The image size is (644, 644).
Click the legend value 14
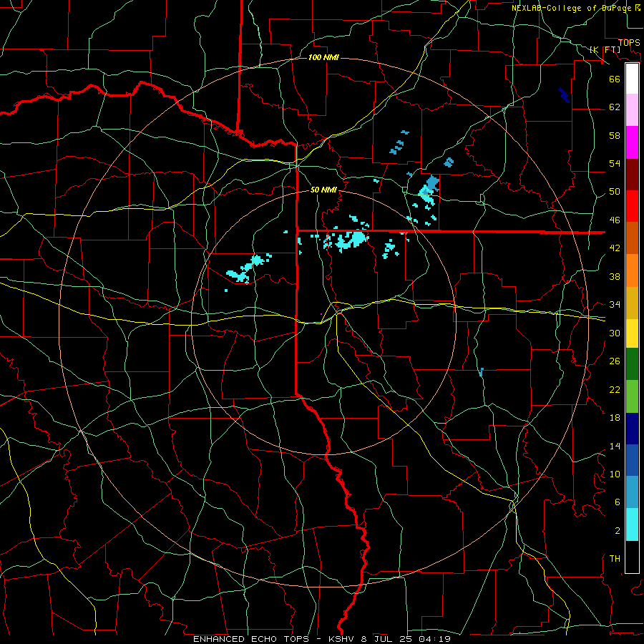(x=615, y=446)
